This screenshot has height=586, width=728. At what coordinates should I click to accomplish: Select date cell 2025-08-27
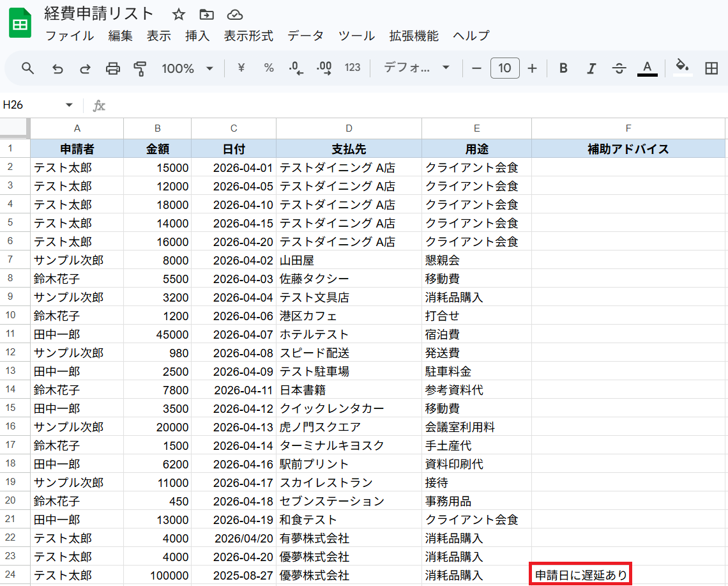point(234,575)
